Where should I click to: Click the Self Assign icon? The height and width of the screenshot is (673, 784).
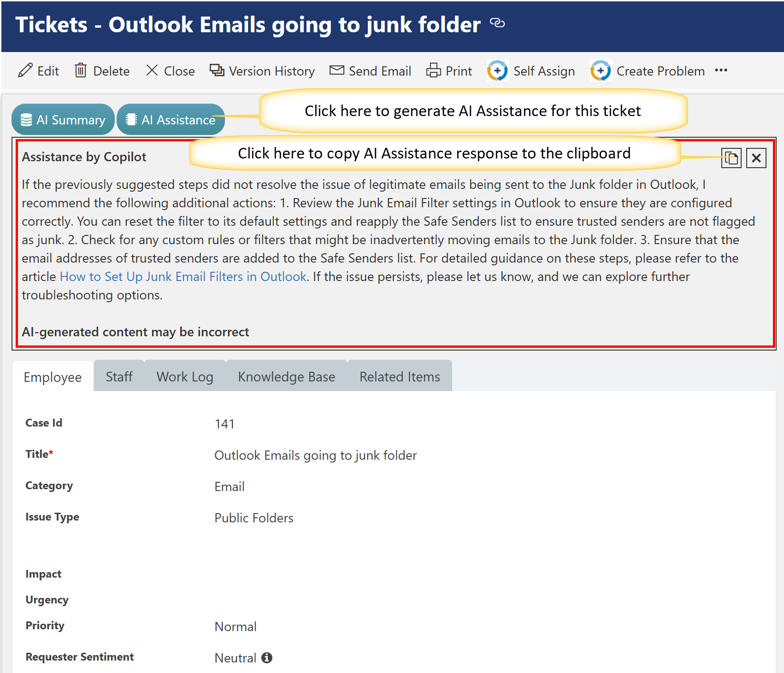[497, 71]
